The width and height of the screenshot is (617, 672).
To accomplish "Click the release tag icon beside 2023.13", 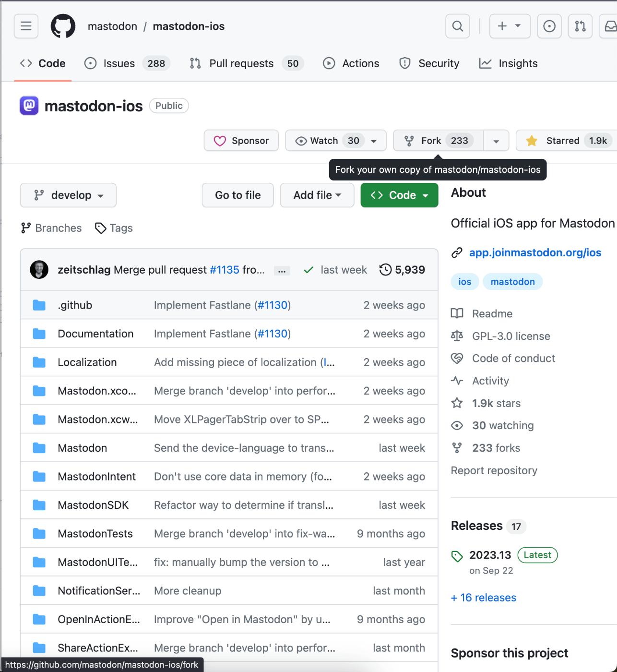I will 457,556.
